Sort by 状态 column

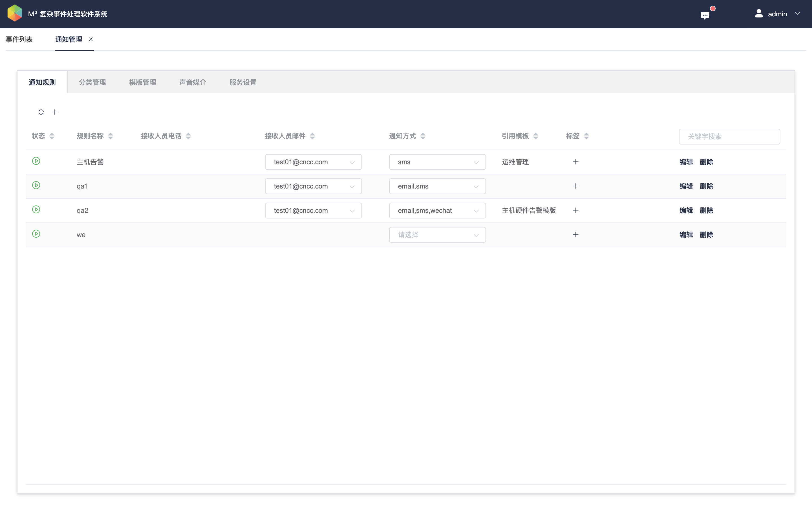(52, 136)
